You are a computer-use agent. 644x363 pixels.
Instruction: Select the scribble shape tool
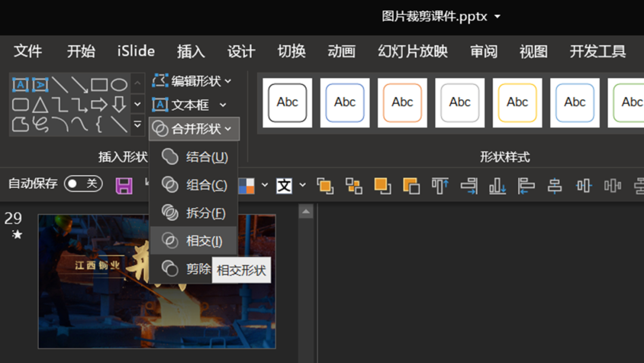40,124
